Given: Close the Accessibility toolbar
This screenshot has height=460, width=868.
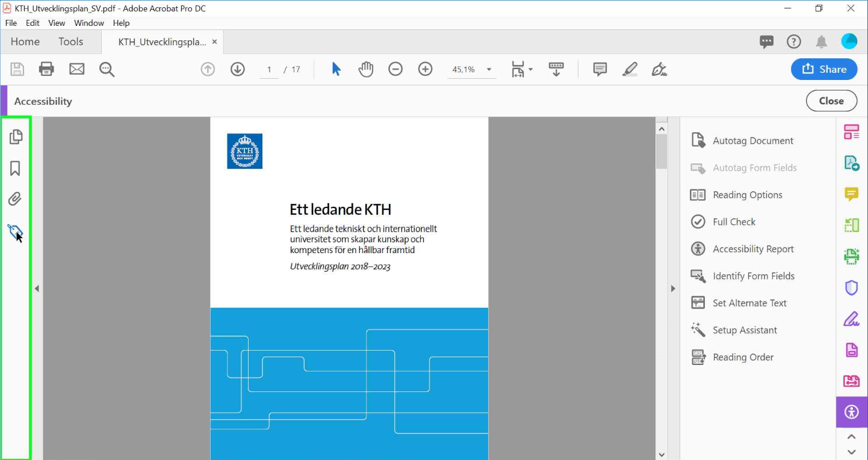Looking at the screenshot, I should click(x=832, y=101).
